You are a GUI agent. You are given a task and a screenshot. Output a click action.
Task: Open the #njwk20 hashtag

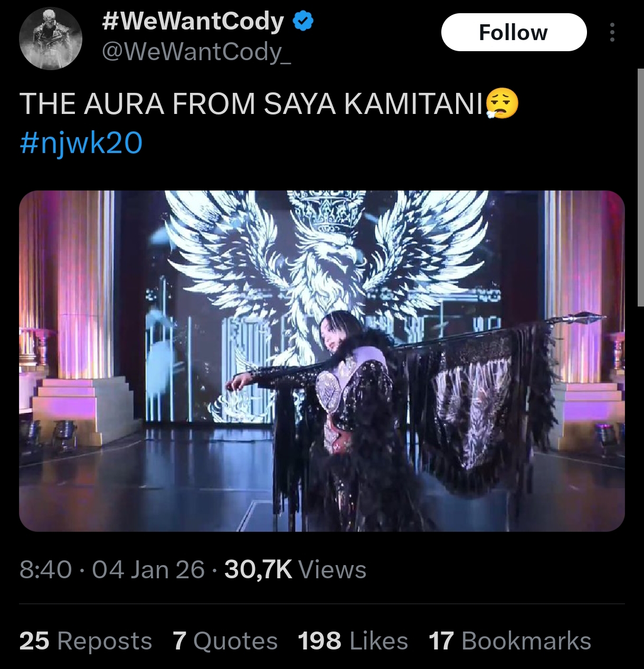[81, 142]
